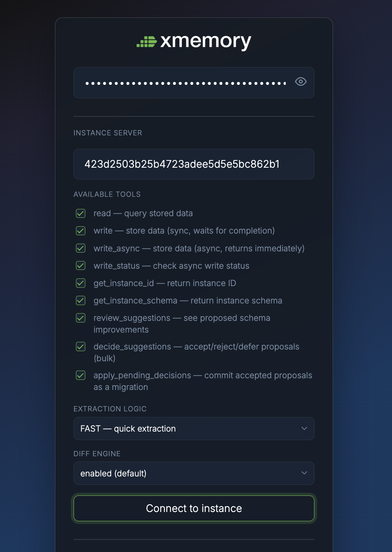Toggle the get_instance_schema checkbox
This screenshot has width=392, height=552.
[x=81, y=301]
